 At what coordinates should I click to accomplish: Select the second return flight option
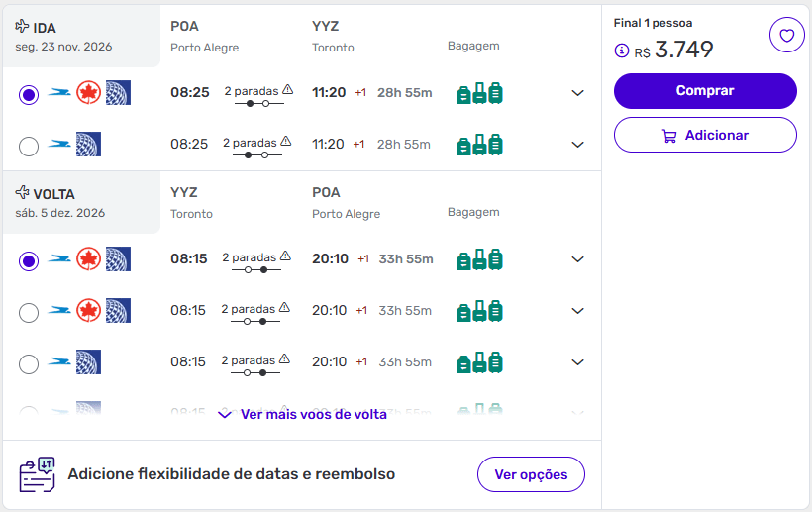(29, 312)
